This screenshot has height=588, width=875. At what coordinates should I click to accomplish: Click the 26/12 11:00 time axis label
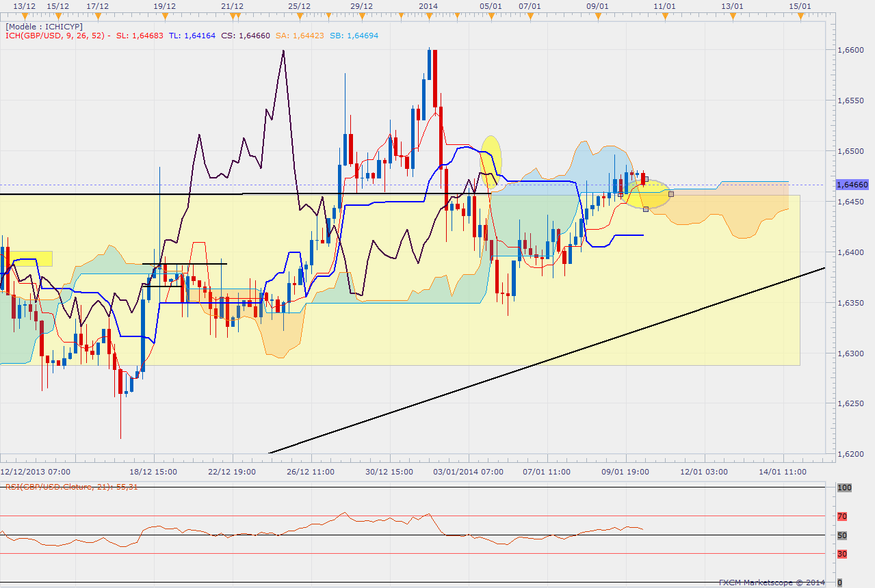point(311,472)
